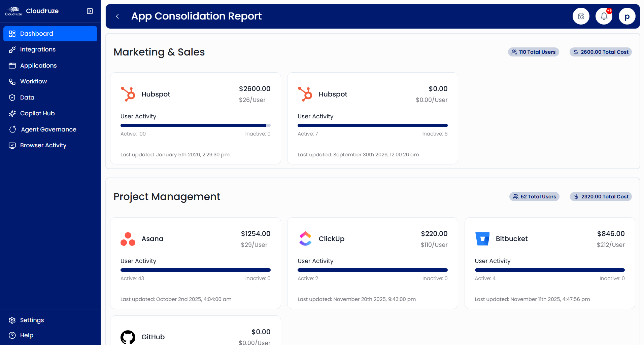This screenshot has height=345, width=644.
Task: Collapse the sidebar panel icon
Action: pos(90,11)
